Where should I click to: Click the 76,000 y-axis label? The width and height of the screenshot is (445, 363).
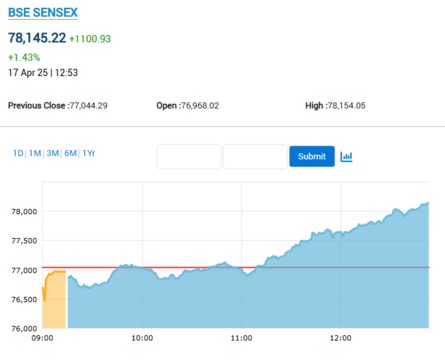pos(24,328)
